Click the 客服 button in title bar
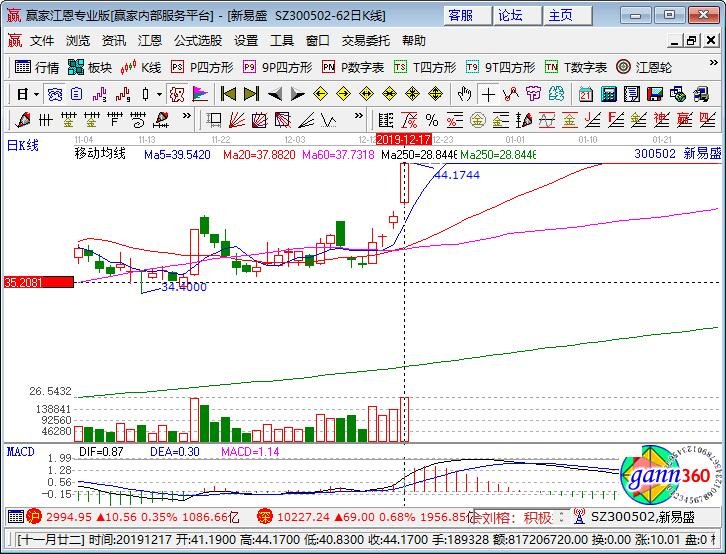Viewport: 726px width, 554px height. (x=467, y=16)
